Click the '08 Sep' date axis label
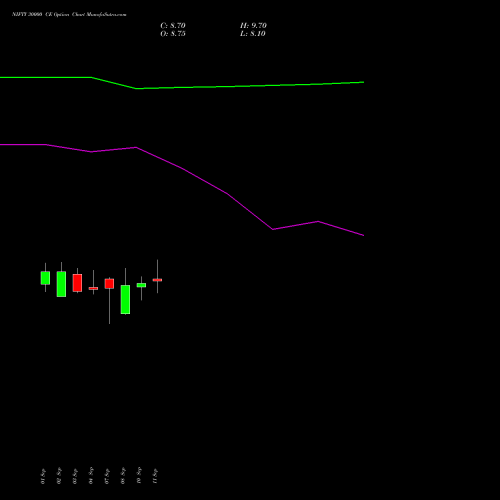 click(123, 476)
